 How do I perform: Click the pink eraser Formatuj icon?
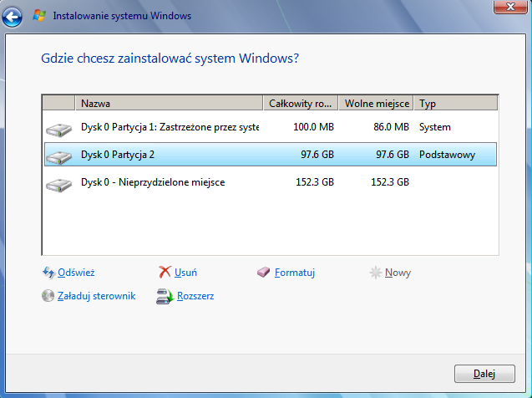(x=263, y=272)
